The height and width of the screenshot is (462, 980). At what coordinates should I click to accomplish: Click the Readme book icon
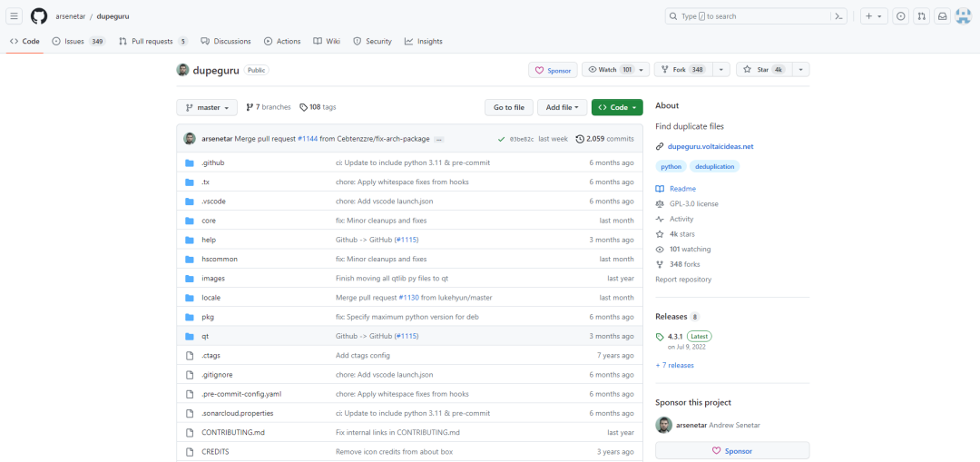pyautogui.click(x=660, y=189)
